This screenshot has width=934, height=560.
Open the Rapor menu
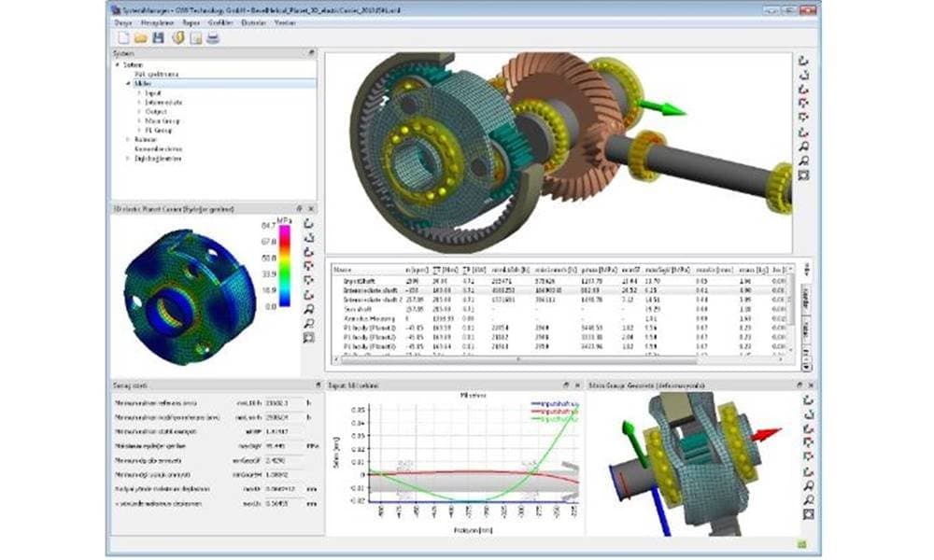[191, 22]
